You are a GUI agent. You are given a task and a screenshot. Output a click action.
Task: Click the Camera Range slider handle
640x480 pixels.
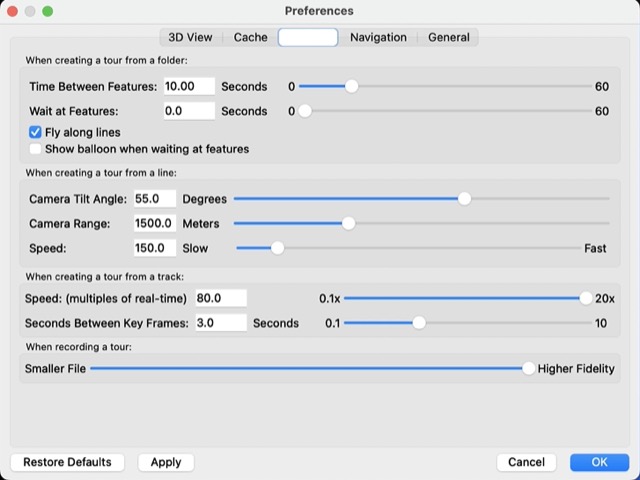pos(348,223)
